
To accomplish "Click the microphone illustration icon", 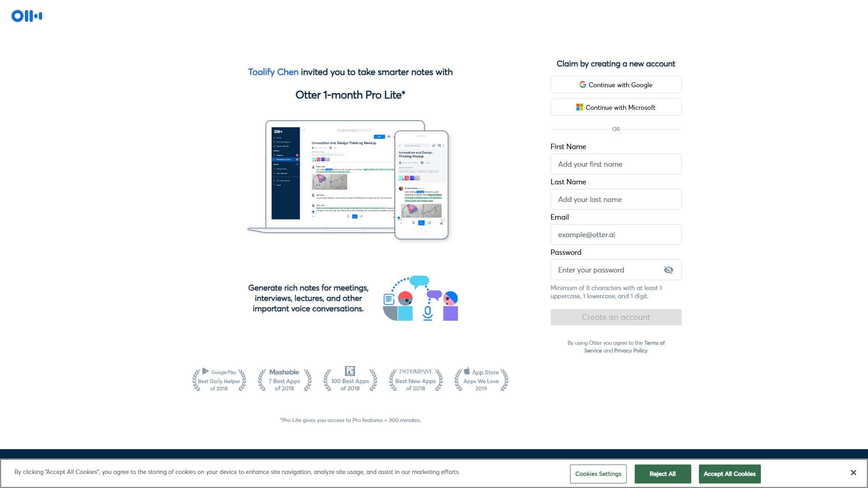I will click(x=428, y=312).
